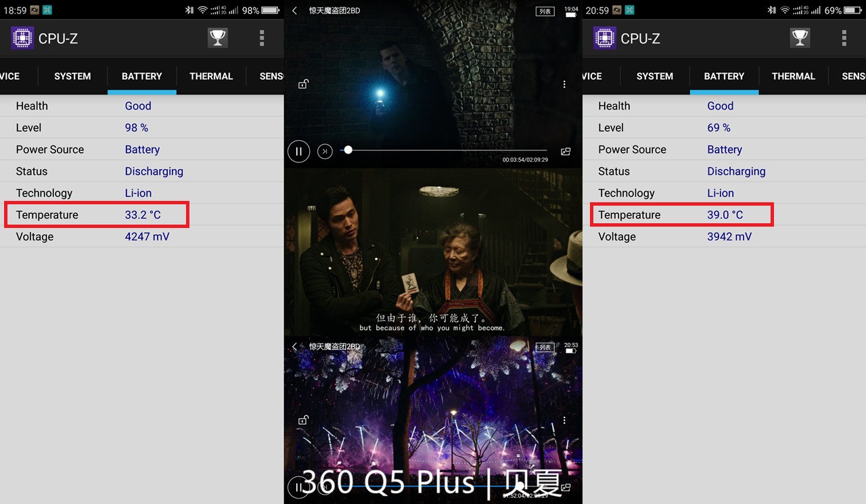
Task: Tap the Bluetooth icon in left status bar
Action: 189,10
